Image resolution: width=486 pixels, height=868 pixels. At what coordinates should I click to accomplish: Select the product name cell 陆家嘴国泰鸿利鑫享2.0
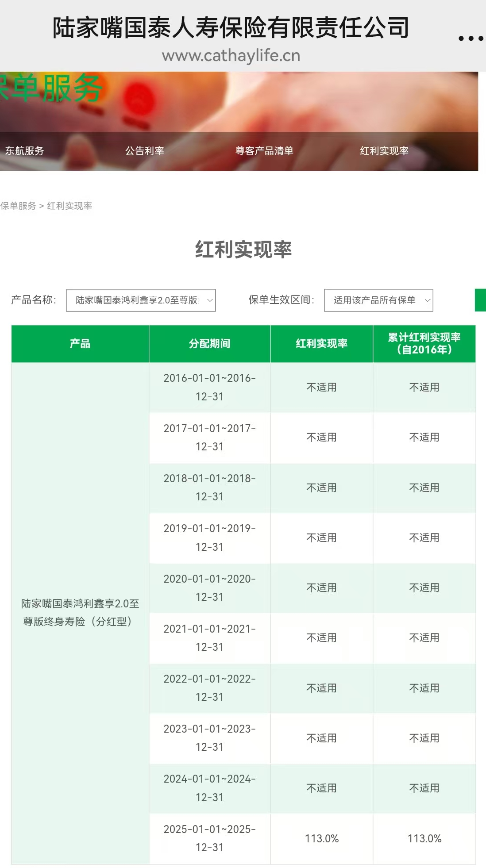pos(80,613)
